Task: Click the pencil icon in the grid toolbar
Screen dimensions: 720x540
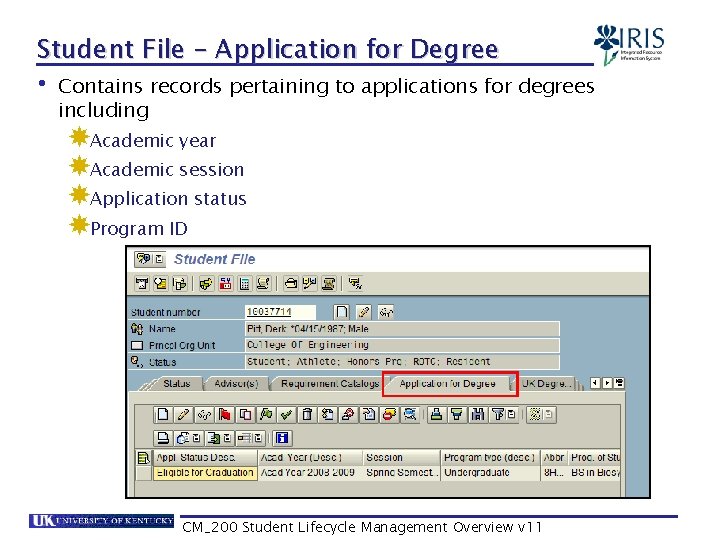Action: click(183, 415)
